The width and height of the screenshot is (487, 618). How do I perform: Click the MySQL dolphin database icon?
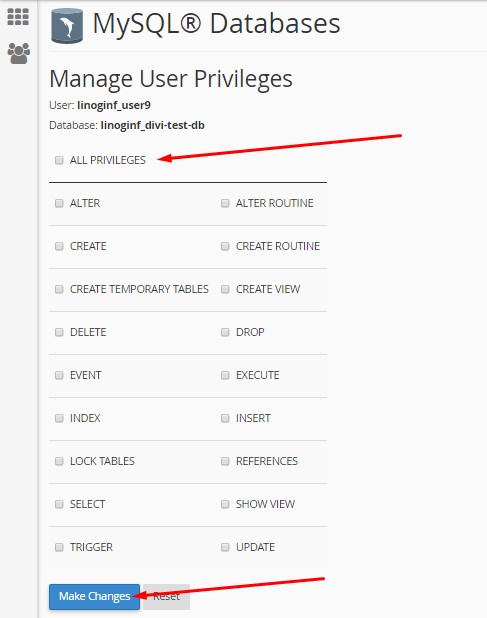click(67, 26)
